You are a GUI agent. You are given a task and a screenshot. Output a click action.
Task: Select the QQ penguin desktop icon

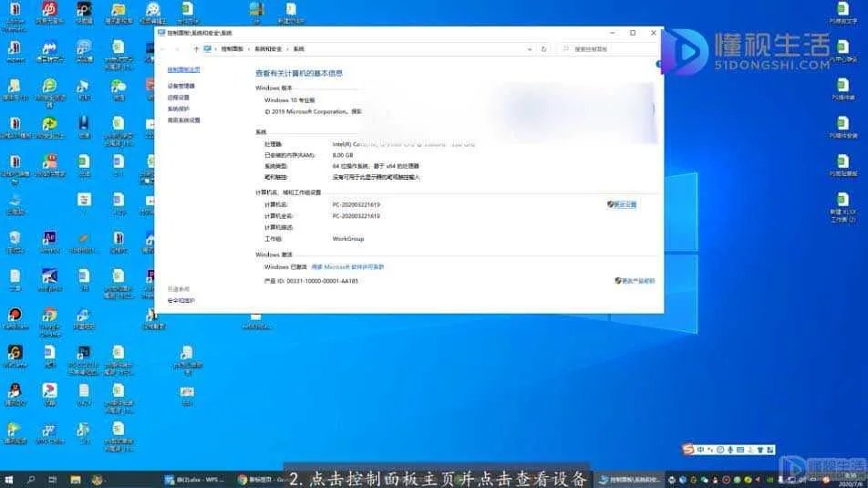tap(15, 394)
